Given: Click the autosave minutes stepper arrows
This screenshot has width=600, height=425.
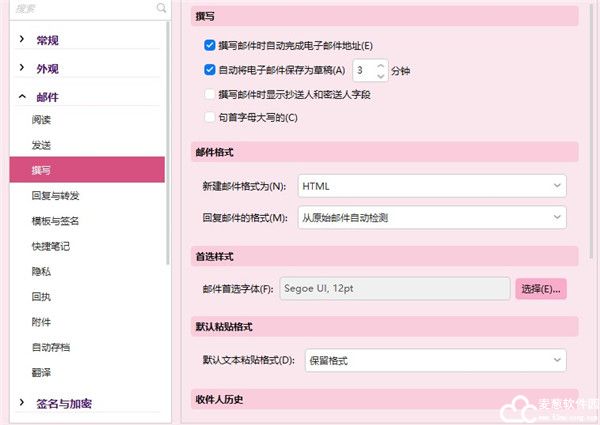Looking at the screenshot, I should click(382, 70).
